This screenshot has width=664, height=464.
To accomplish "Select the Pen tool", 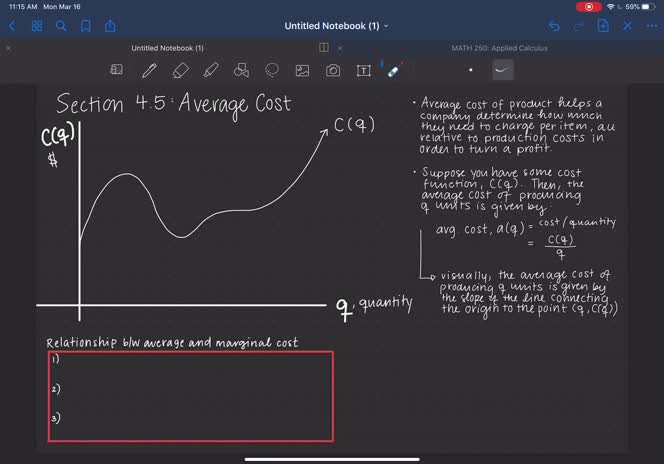I will coord(149,71).
